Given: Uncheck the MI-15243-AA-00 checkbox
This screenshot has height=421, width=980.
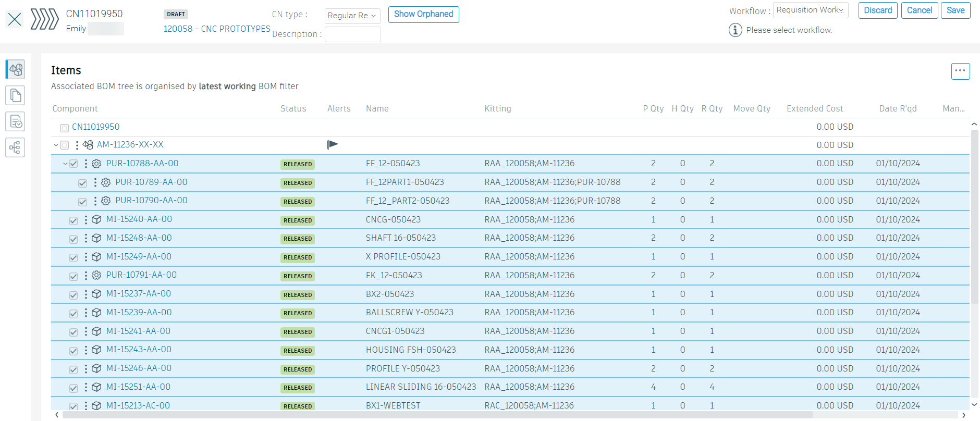Looking at the screenshot, I should 73,351.
